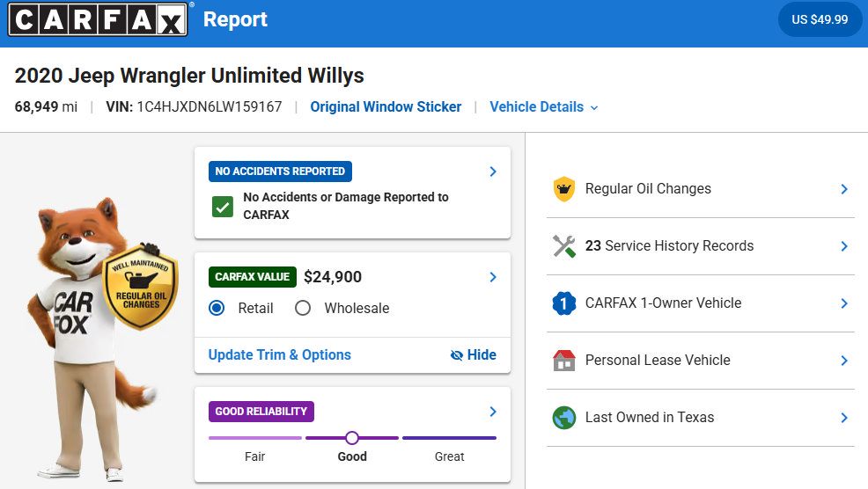Click the blue 1-Owner badge icon
The image size is (868, 489).
click(564, 303)
